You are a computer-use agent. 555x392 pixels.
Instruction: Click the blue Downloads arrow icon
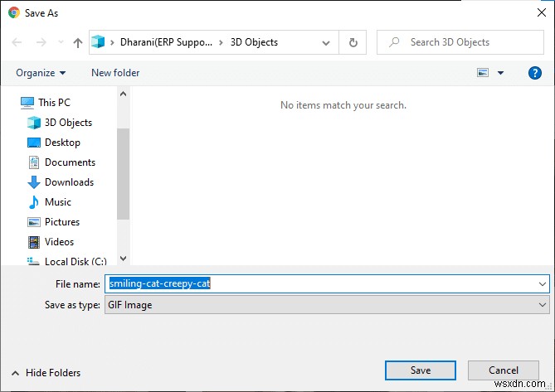pos(34,182)
